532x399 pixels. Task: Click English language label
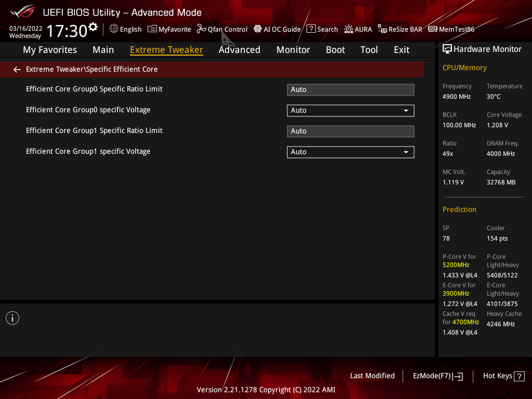coord(130,29)
